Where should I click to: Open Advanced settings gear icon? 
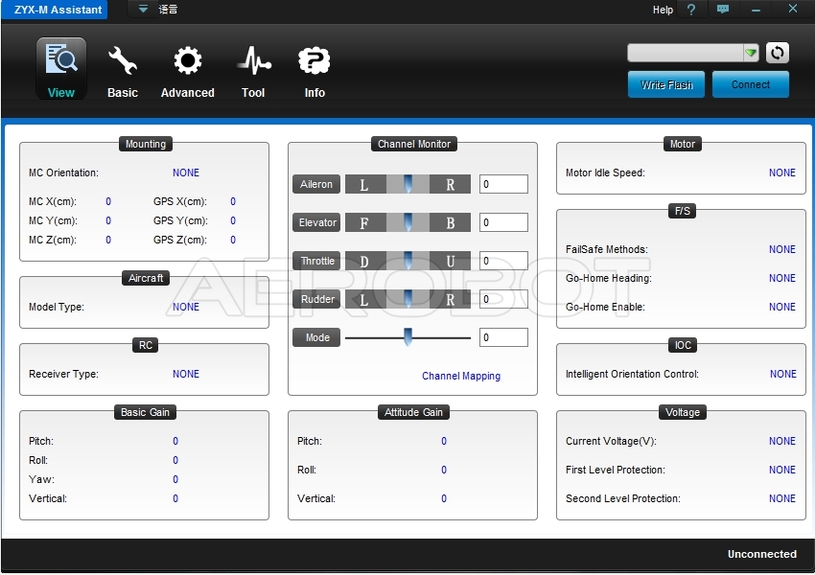(x=187, y=62)
